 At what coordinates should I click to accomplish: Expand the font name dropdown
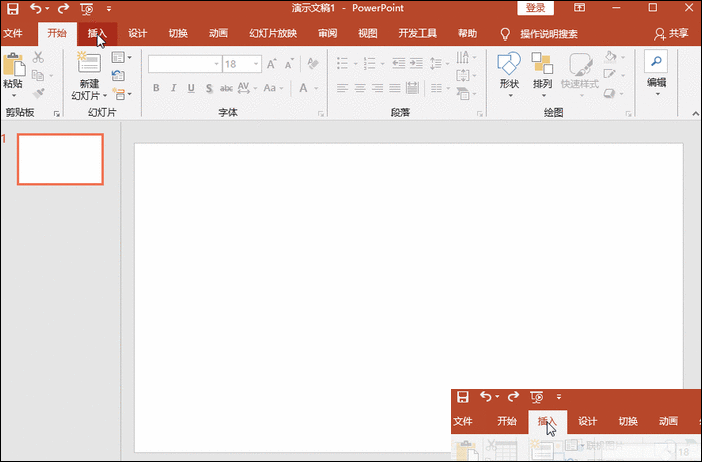coord(216,64)
